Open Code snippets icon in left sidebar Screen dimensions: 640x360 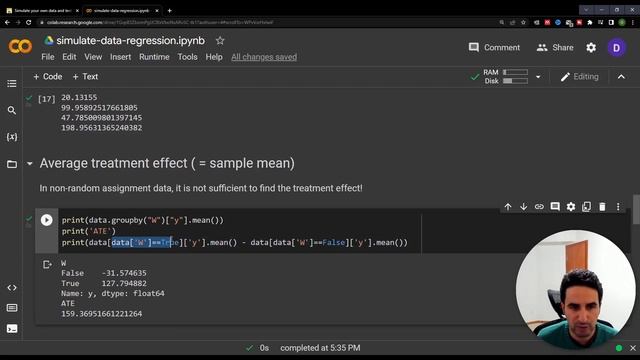12,288
